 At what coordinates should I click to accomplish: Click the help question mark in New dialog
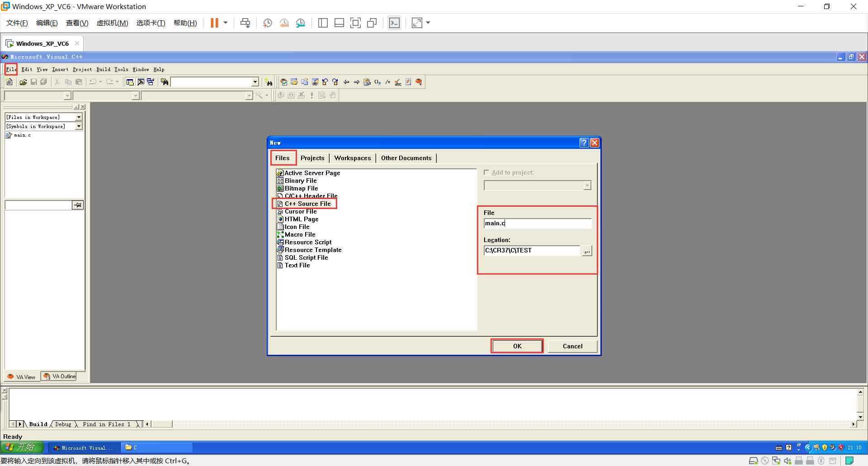[584, 143]
